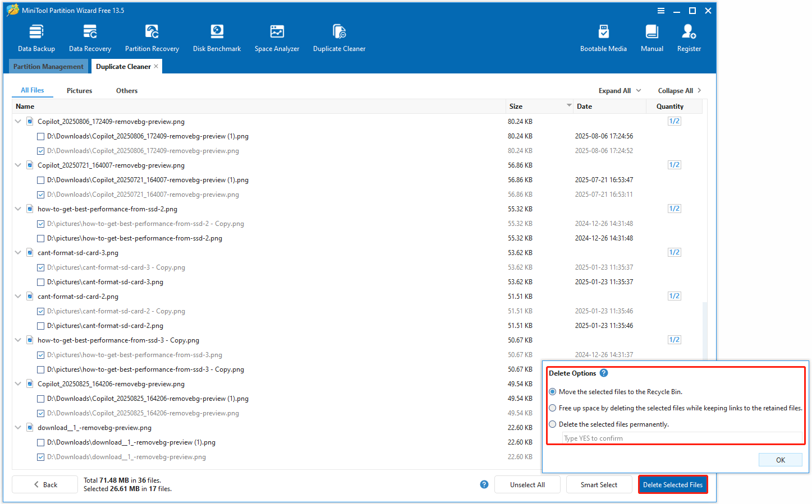Switch to the Partition Management tab
Screen dimensions: 812x504
coord(48,66)
